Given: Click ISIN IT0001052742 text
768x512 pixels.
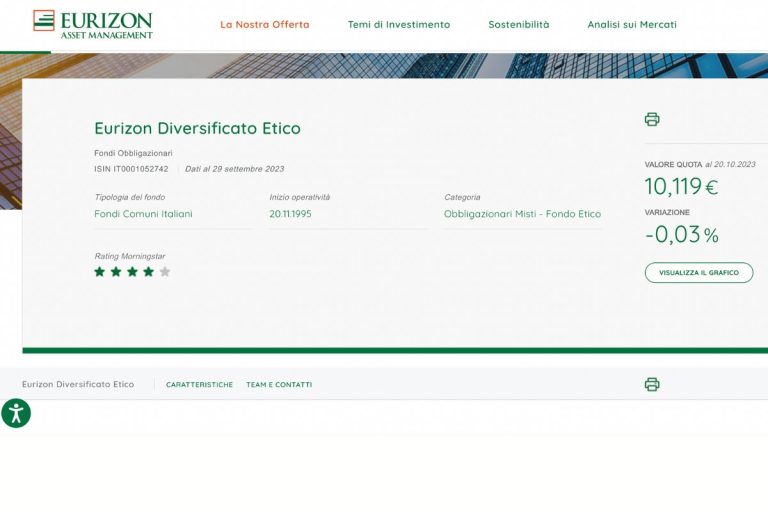Looking at the screenshot, I should point(131,169).
